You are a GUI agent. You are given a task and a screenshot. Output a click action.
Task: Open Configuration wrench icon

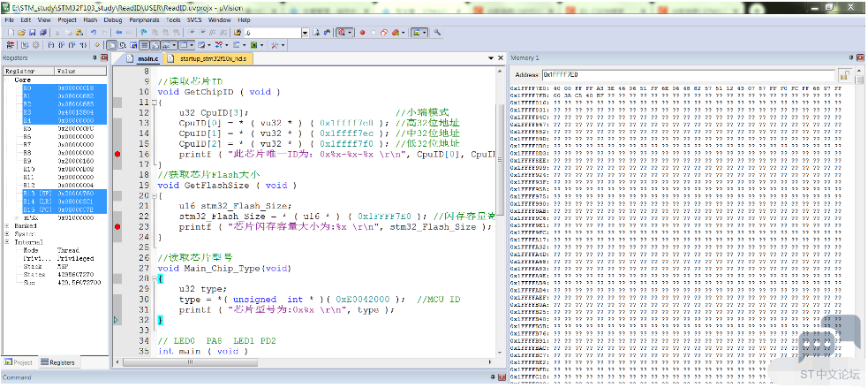click(437, 33)
